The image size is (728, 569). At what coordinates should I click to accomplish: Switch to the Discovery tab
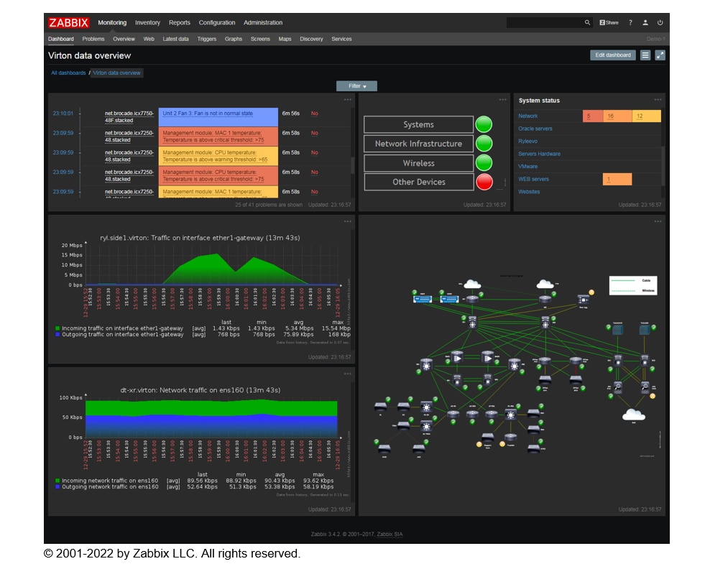tap(311, 39)
